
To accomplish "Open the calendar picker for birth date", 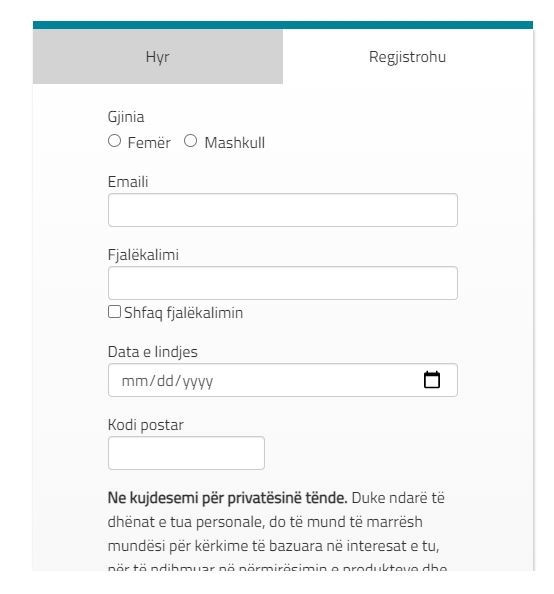I will click(432, 380).
